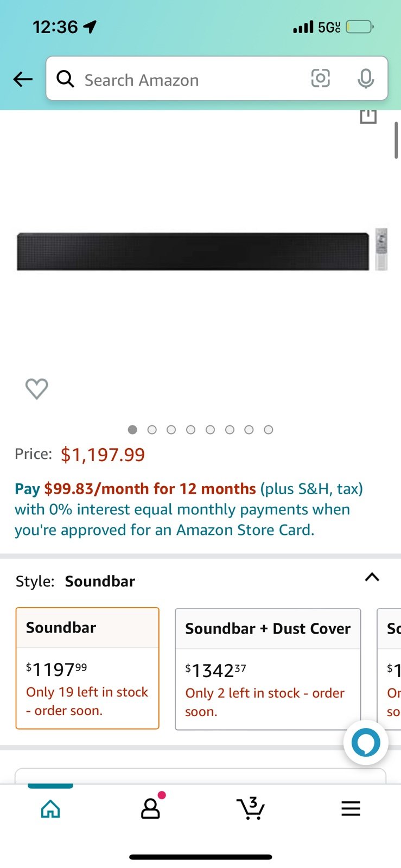401x868 pixels.
Task: Tap the share icon above product image
Action: point(368,116)
